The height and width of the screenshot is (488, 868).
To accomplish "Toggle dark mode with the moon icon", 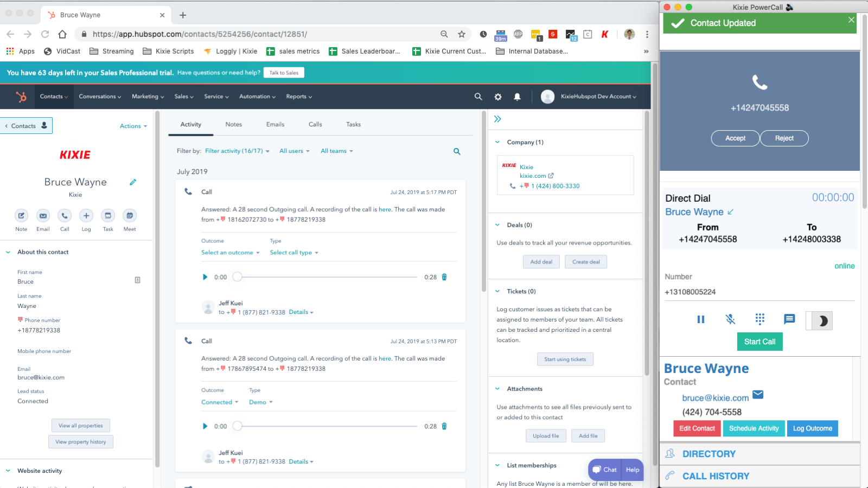I will click(819, 320).
